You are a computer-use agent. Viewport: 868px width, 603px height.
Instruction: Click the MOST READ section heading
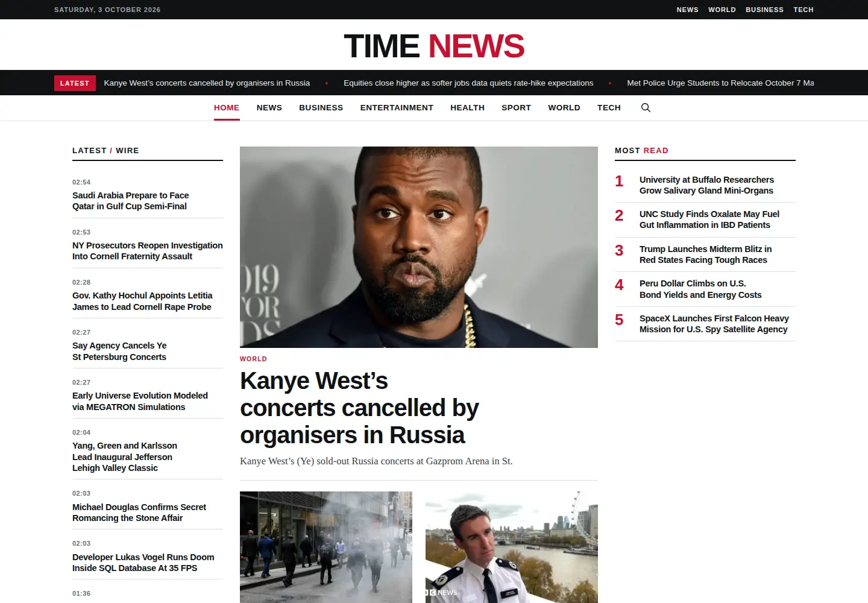641,151
